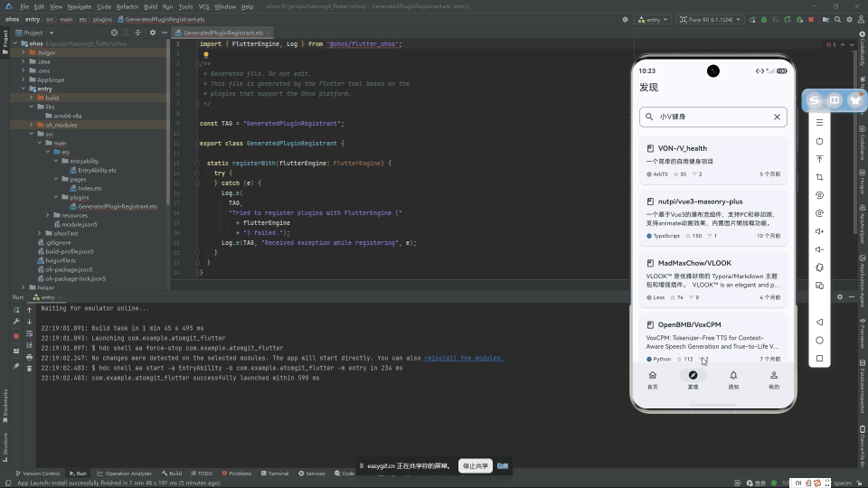Click the intention lightbulb in editor
The height and width of the screenshot is (488, 868).
pos(206,55)
